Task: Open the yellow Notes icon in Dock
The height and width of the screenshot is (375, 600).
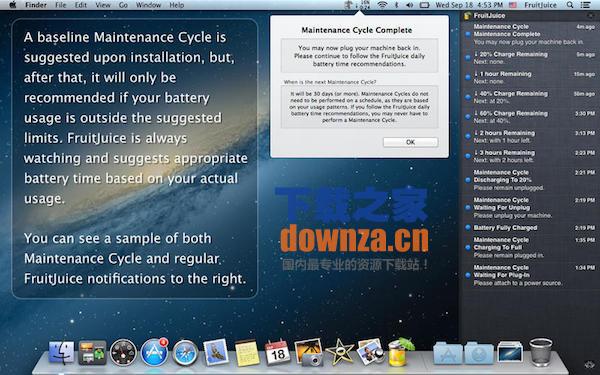Action: (246, 353)
